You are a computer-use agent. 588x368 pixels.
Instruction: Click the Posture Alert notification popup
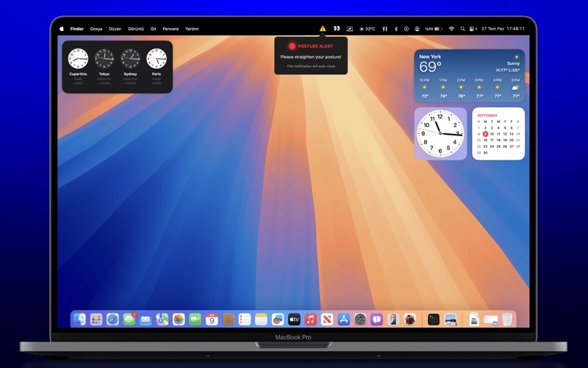coord(311,56)
